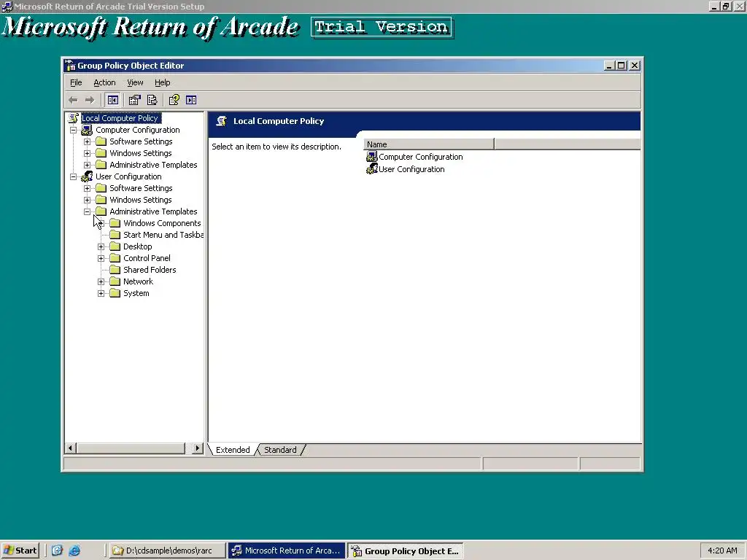Open the Help menu
The image size is (747, 560).
pyautogui.click(x=163, y=82)
